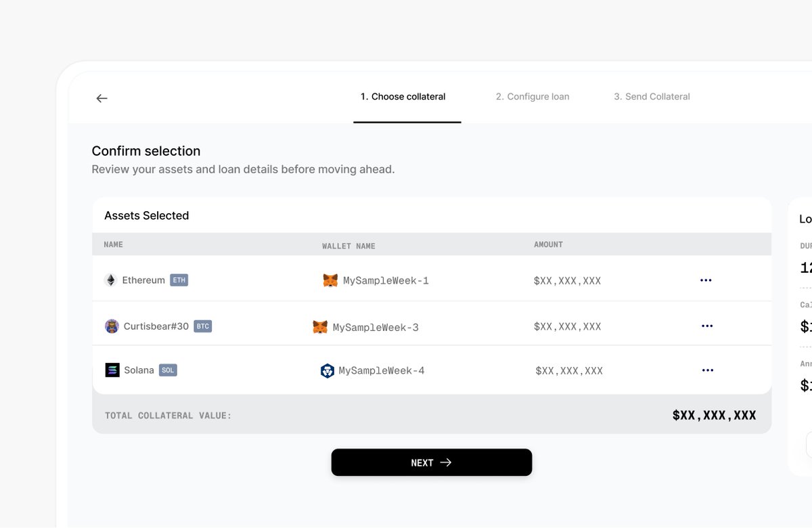Select the BTC ticker badge
812x528 pixels.
[x=202, y=326]
